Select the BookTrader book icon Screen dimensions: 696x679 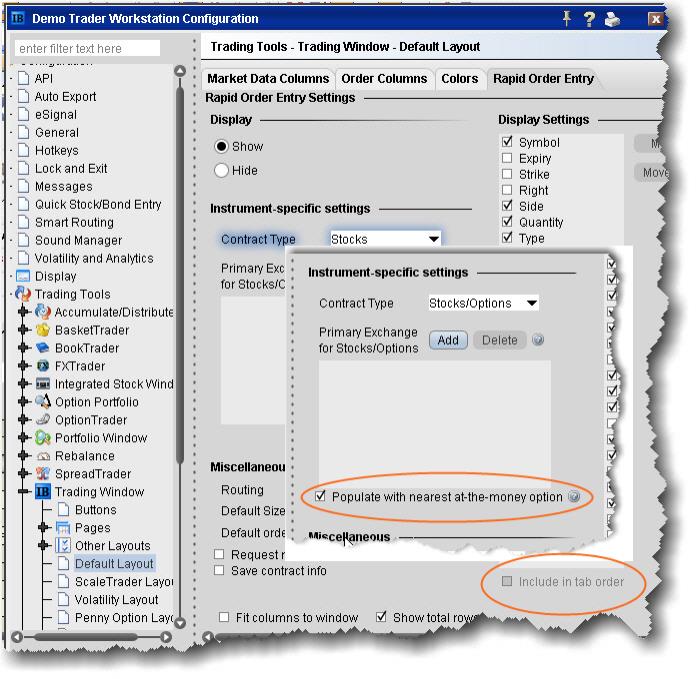[x=43, y=348]
